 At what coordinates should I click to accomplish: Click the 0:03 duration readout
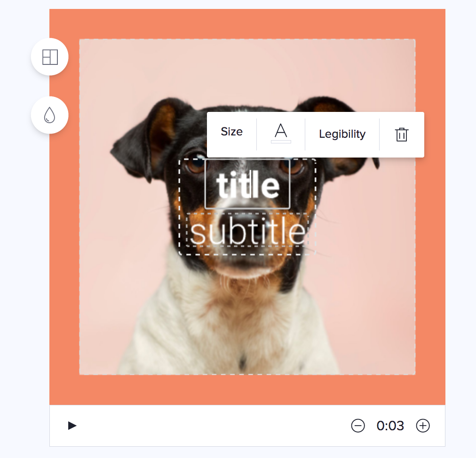pyautogui.click(x=390, y=426)
